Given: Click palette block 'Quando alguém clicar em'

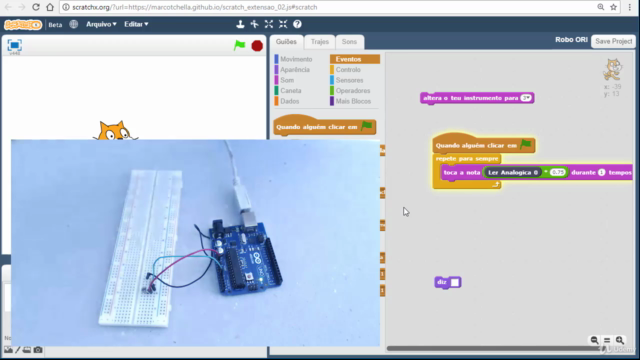Looking at the screenshot, I should [324, 125].
